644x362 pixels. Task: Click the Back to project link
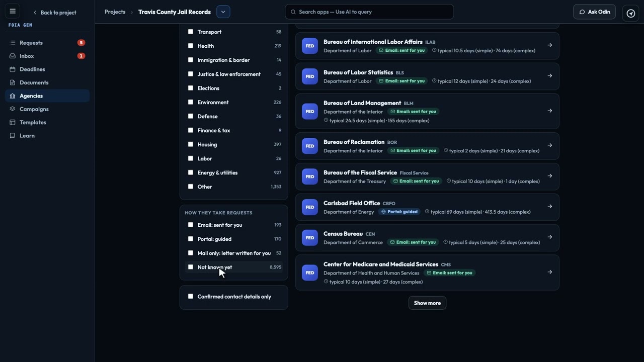click(x=54, y=13)
